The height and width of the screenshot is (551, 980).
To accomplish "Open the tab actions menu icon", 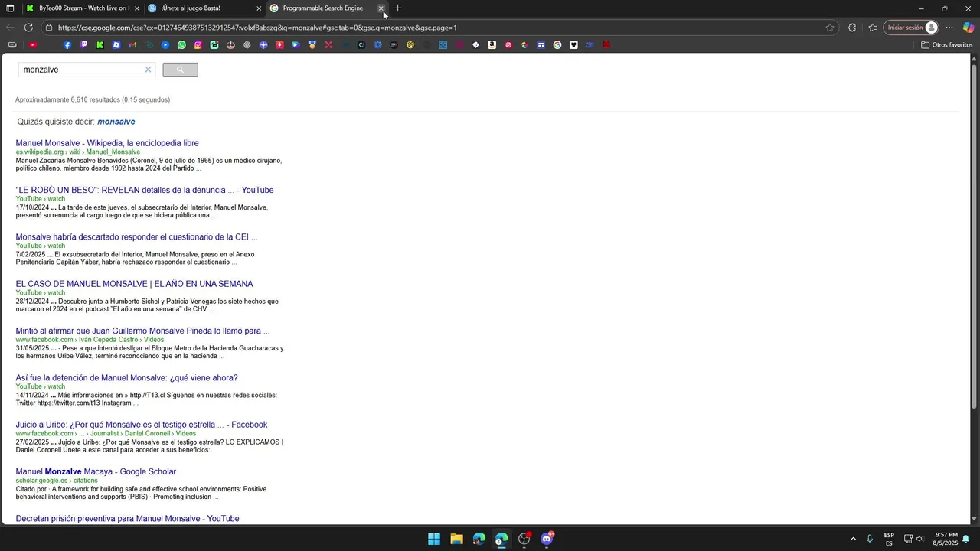I will coord(10,8).
